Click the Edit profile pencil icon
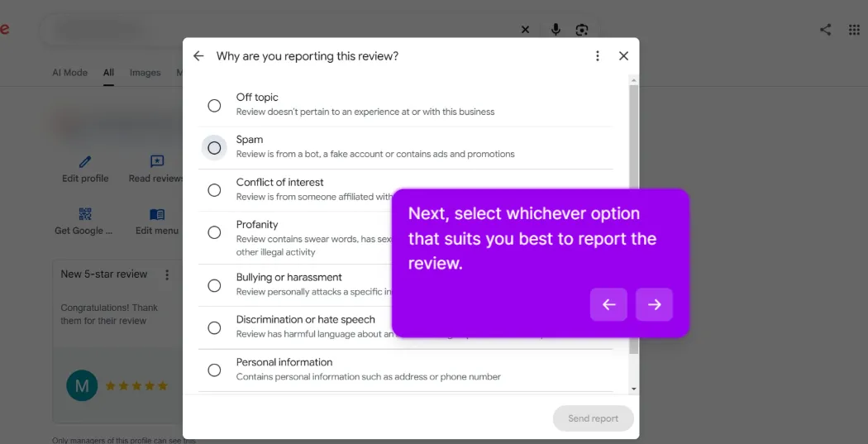The width and height of the screenshot is (868, 444). click(85, 162)
